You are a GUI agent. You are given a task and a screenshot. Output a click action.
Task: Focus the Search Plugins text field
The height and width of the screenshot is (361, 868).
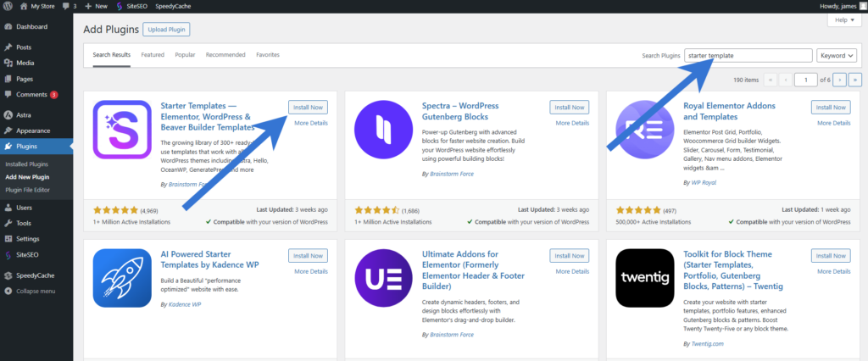[748, 55]
